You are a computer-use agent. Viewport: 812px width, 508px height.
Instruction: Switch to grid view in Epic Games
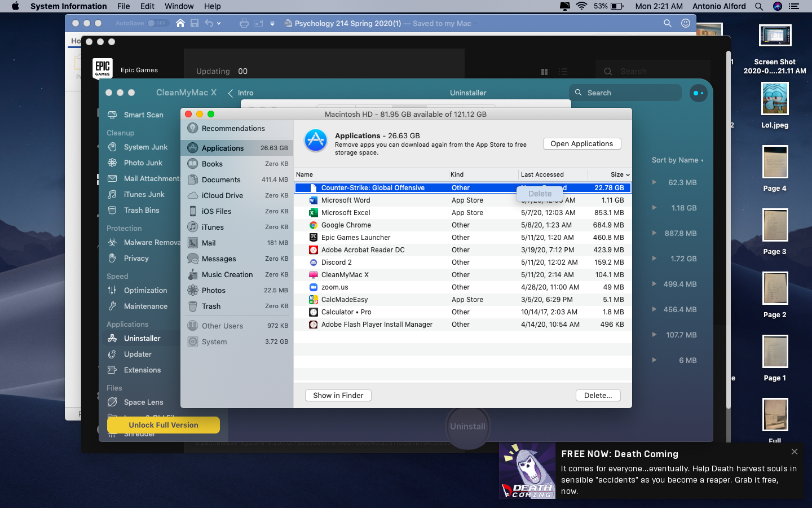(544, 72)
